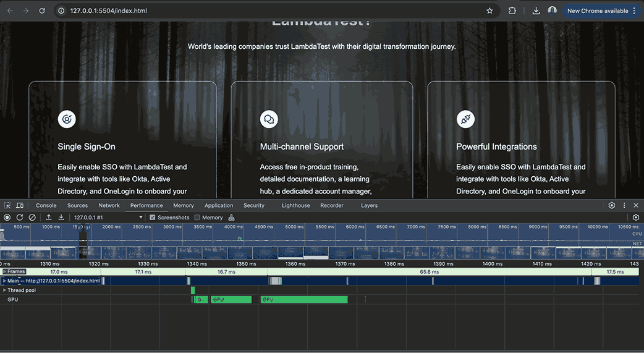This screenshot has height=353, width=644.
Task: Reload the page with the browser refresh icon
Action: pyautogui.click(x=42, y=11)
